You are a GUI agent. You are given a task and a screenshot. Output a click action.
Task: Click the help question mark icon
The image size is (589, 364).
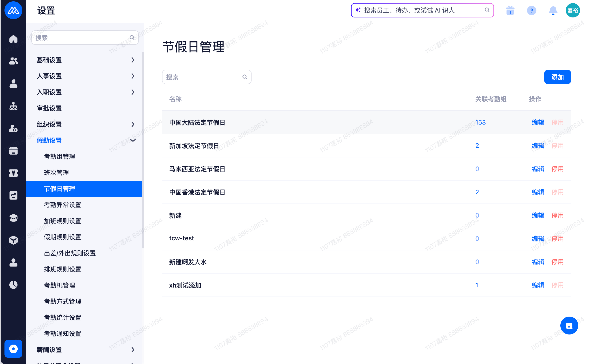click(531, 11)
